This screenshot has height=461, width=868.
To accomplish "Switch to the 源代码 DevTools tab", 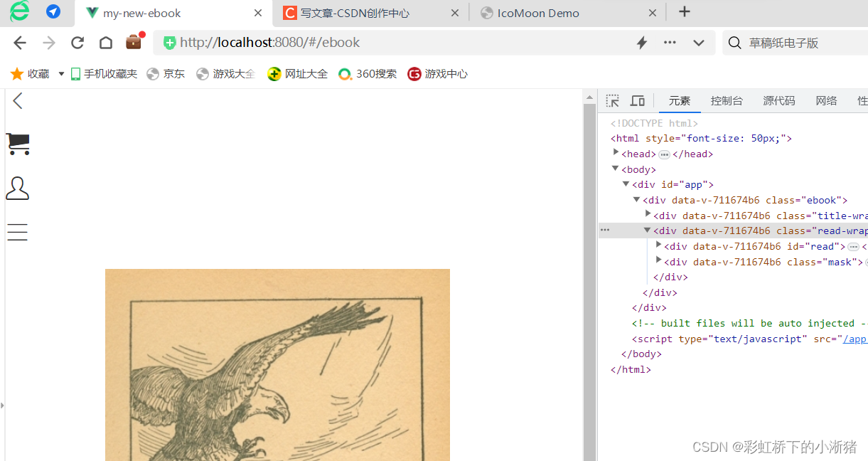I will click(779, 101).
